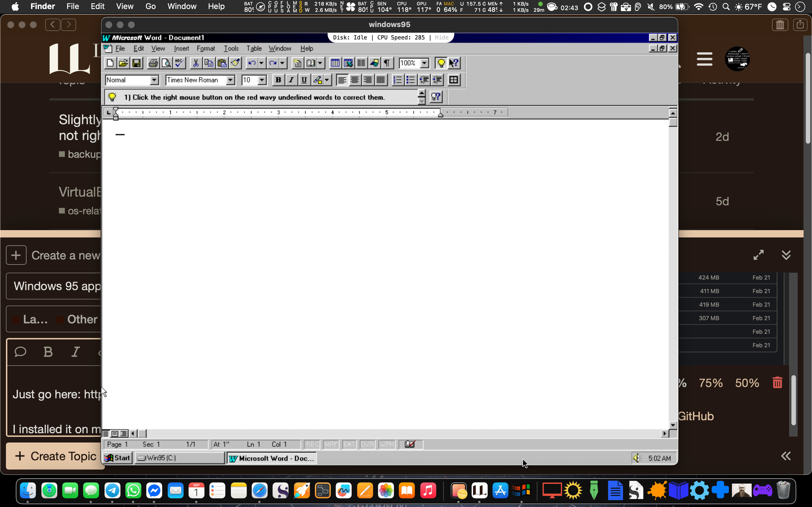The width and height of the screenshot is (812, 507).
Task: Click the Cut scissors icon
Action: (196, 63)
